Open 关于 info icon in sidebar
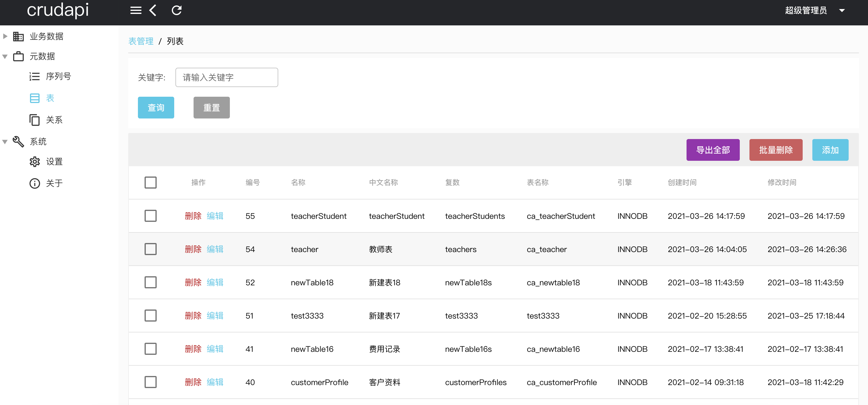The image size is (868, 405). pos(34,183)
